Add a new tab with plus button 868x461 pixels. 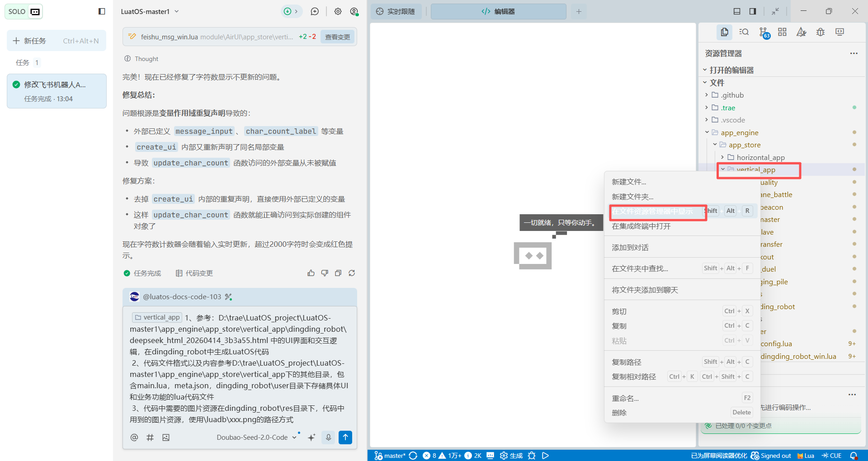[579, 11]
